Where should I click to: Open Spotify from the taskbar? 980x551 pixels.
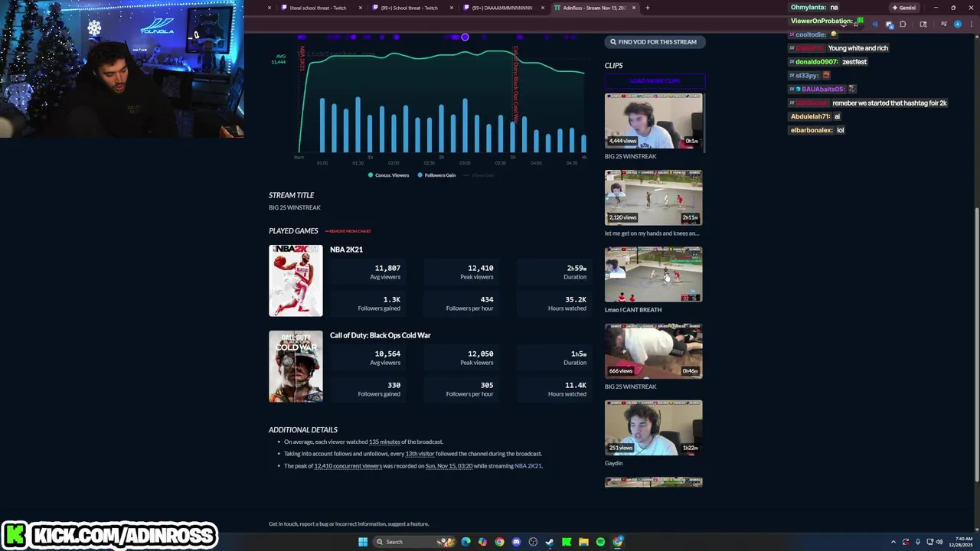600,542
